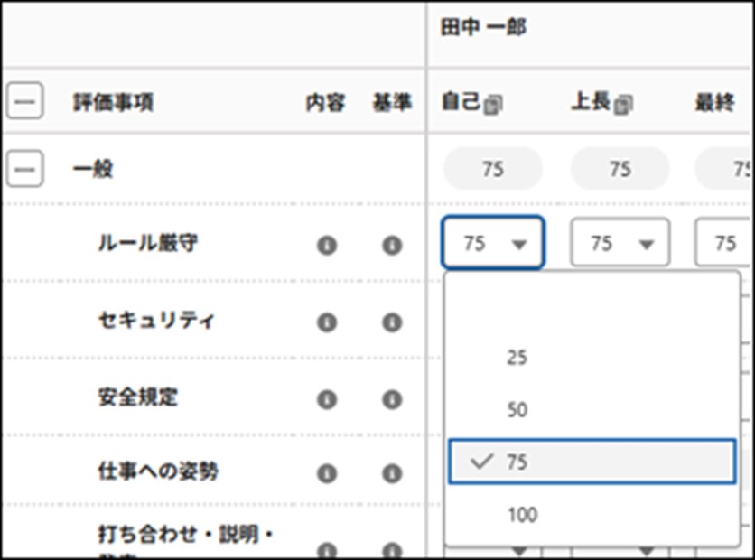Open the 最終 score dropdown for ルール厳守
The image size is (755, 560).
(723, 243)
